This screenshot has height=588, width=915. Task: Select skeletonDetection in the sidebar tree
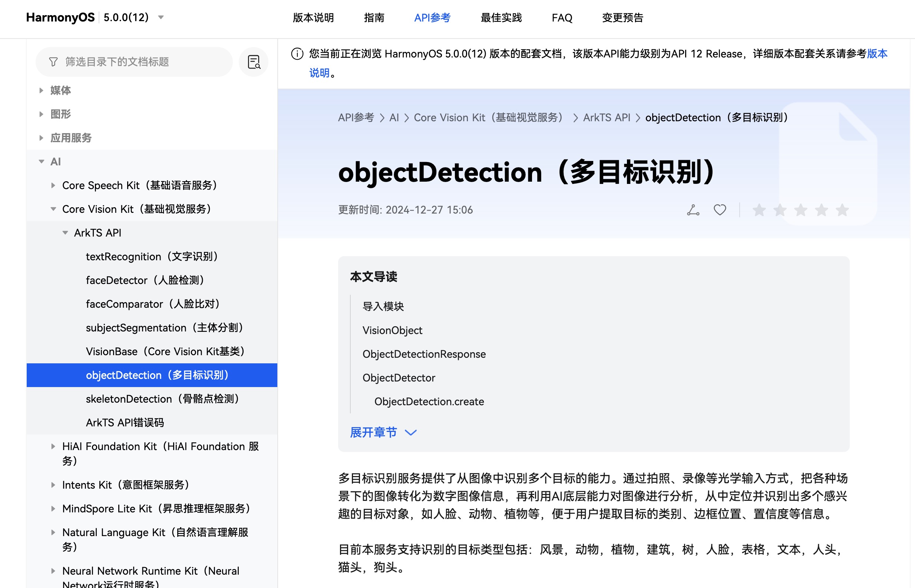162,399
